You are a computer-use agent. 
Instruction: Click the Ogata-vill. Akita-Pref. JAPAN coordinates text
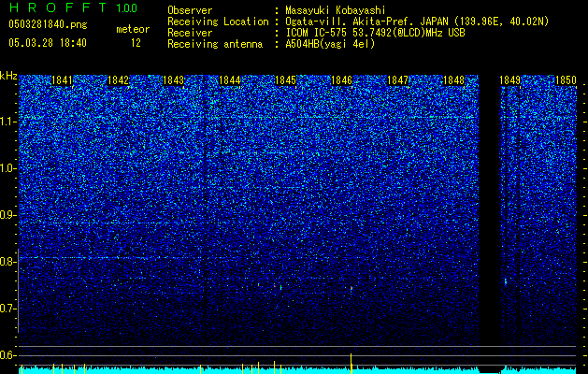click(417, 22)
